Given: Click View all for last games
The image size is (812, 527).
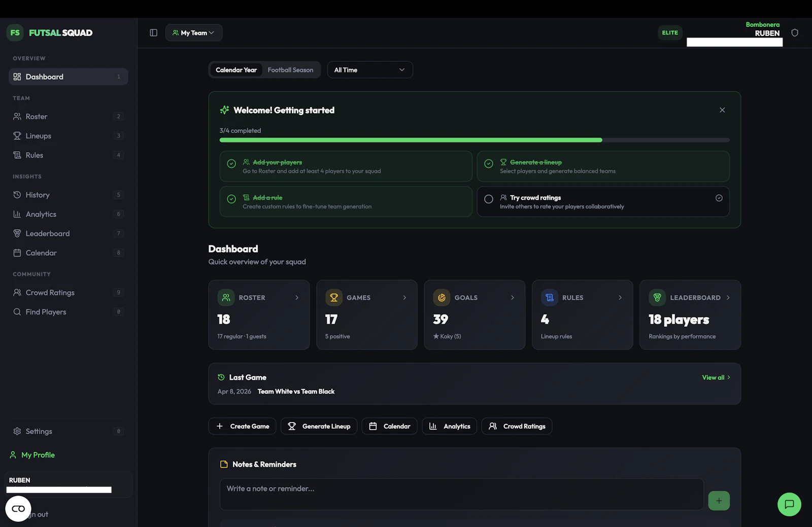Looking at the screenshot, I should tap(716, 377).
